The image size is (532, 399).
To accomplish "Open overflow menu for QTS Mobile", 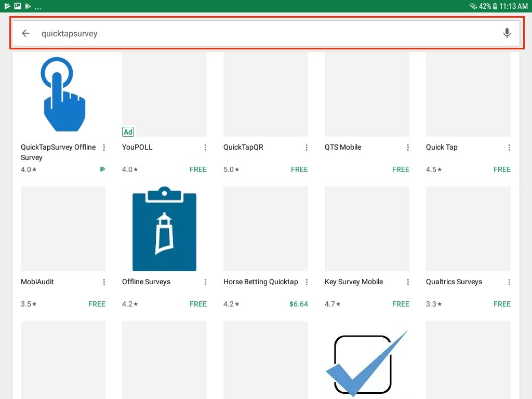I will [408, 147].
